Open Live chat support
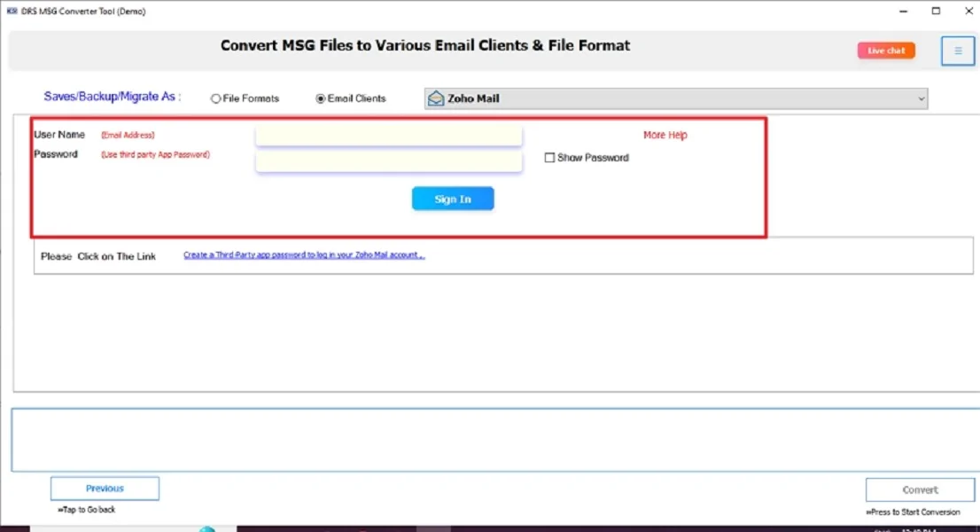The image size is (980, 532). coord(886,51)
